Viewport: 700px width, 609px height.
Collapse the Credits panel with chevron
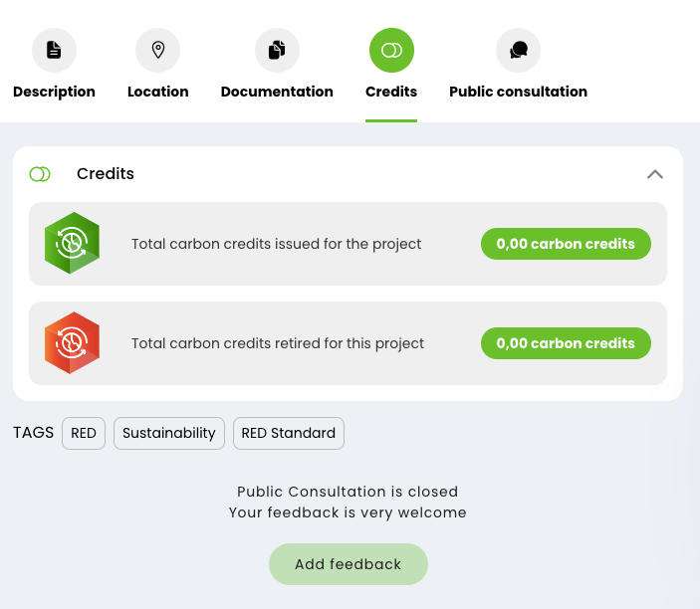(655, 174)
